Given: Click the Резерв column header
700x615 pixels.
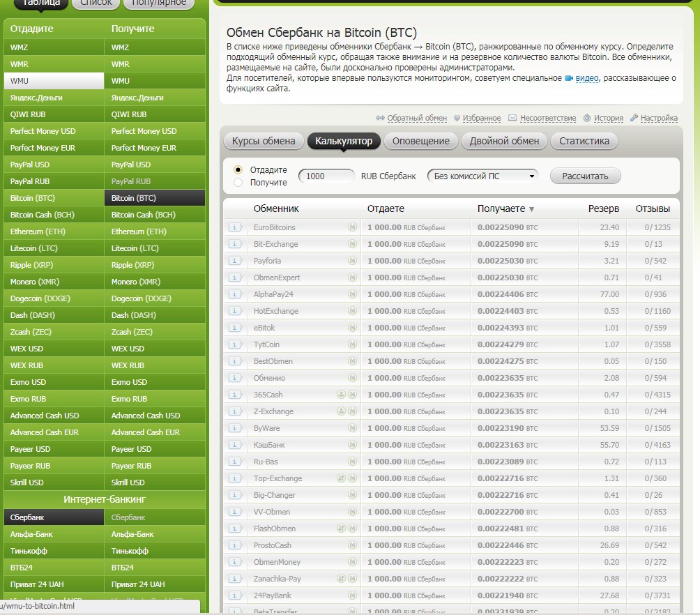Looking at the screenshot, I should point(604,208).
